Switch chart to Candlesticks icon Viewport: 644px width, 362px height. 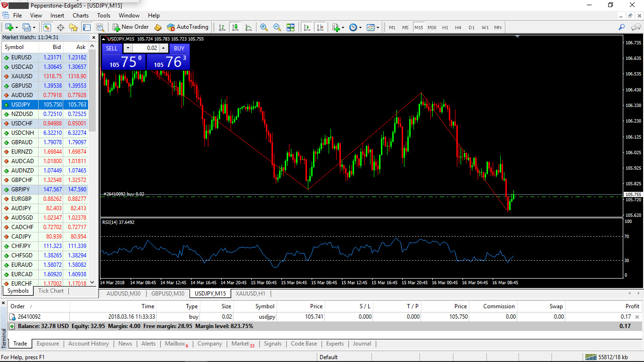tap(235, 27)
